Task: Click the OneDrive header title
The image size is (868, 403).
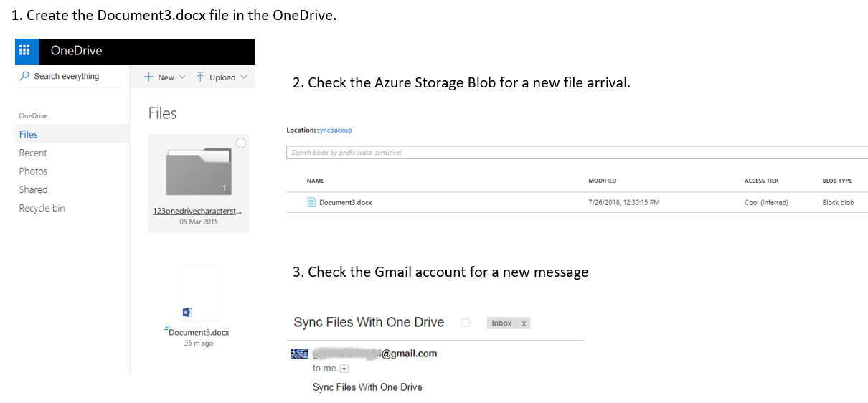Action: (76, 50)
